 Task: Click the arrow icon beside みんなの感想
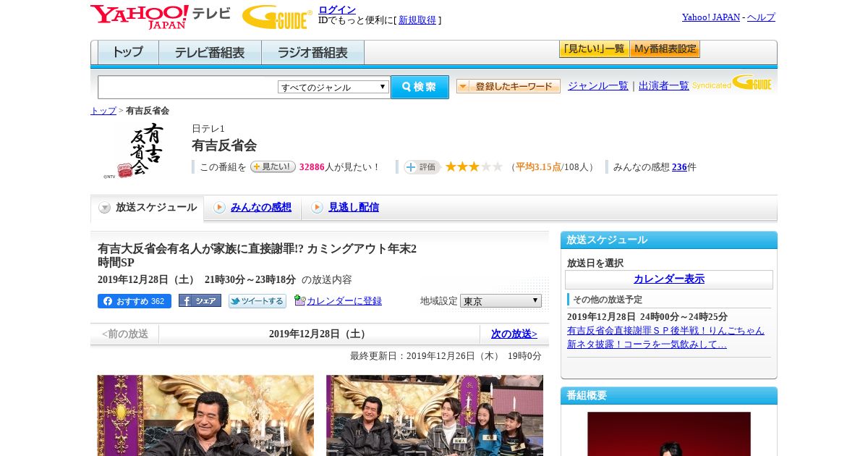[x=219, y=208]
